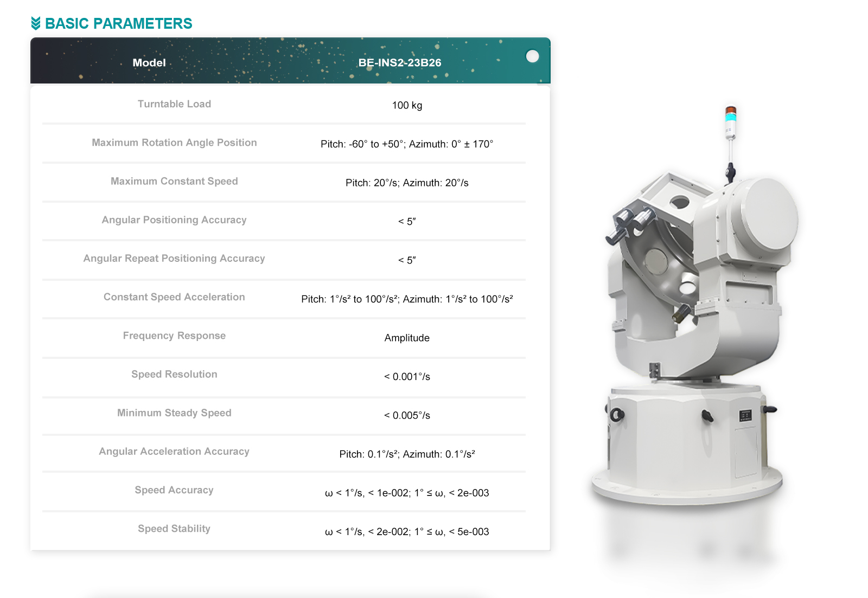This screenshot has width=868, height=598.
Task: Select the Amplitude value text
Action: [x=407, y=338]
